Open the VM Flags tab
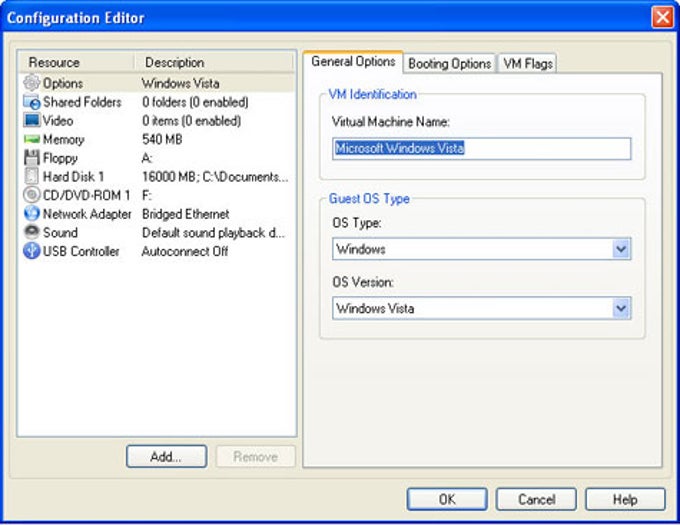 [527, 64]
